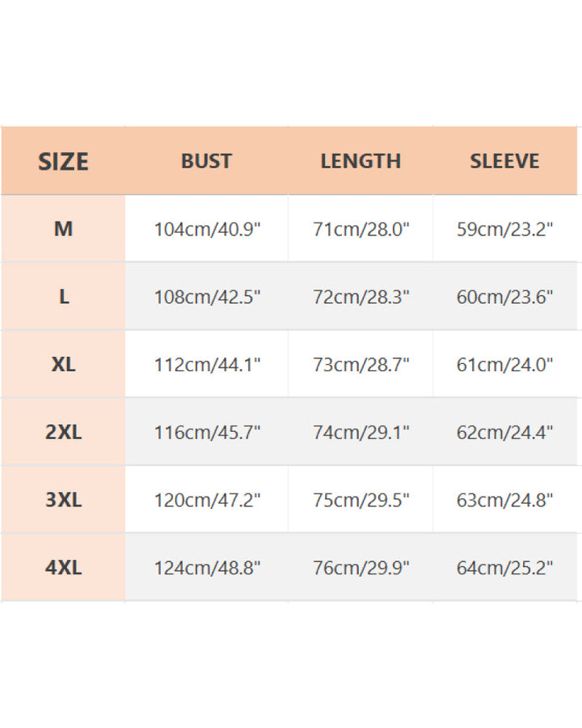Click bust value 108cm/42.5"

tap(207, 298)
